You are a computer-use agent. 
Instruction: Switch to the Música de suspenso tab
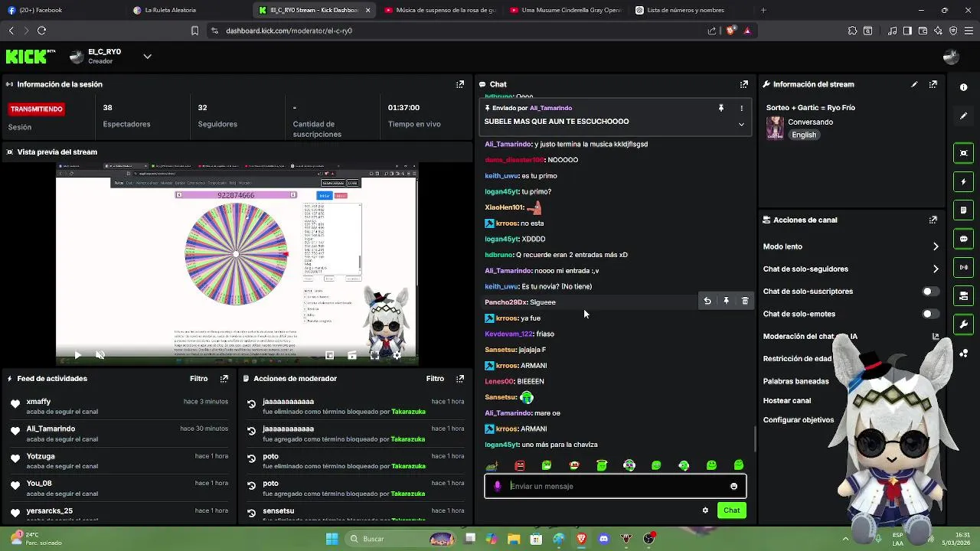439,10
